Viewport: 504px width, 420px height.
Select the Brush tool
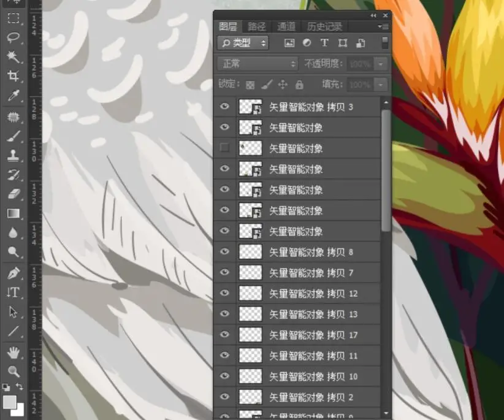click(13, 136)
